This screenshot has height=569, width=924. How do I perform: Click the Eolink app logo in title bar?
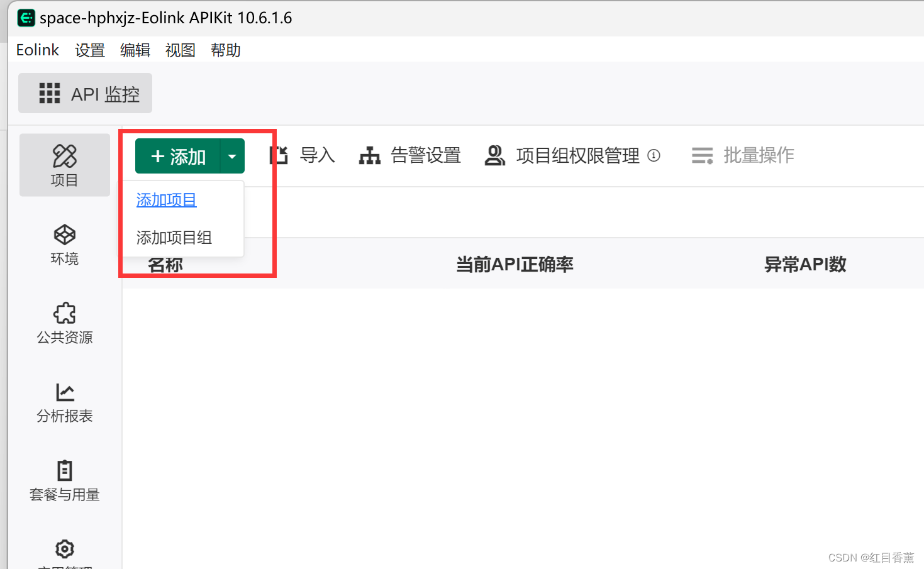coord(26,18)
